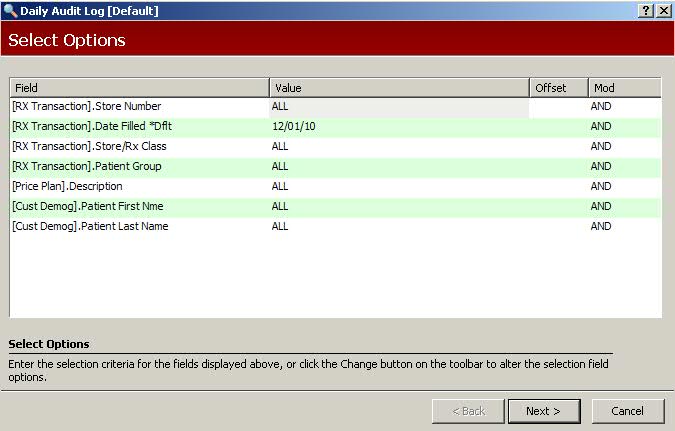Click the magnifier icon in title bar
This screenshot has height=431, width=675.
pyautogui.click(x=10, y=10)
